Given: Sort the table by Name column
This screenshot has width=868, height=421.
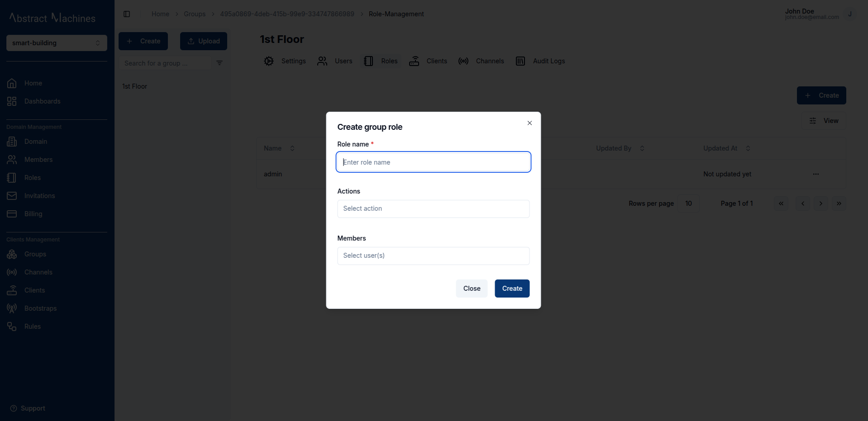Looking at the screenshot, I should tap(279, 148).
